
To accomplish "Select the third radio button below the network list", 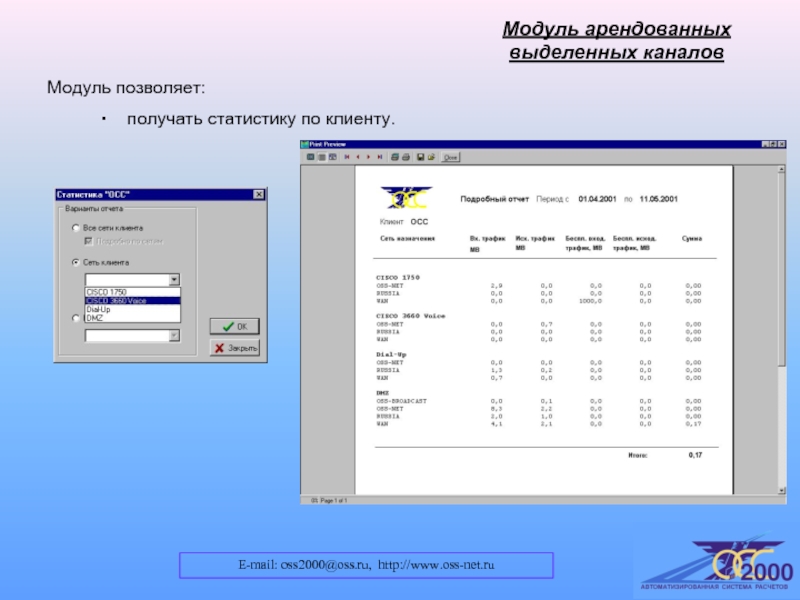I will click(76, 318).
